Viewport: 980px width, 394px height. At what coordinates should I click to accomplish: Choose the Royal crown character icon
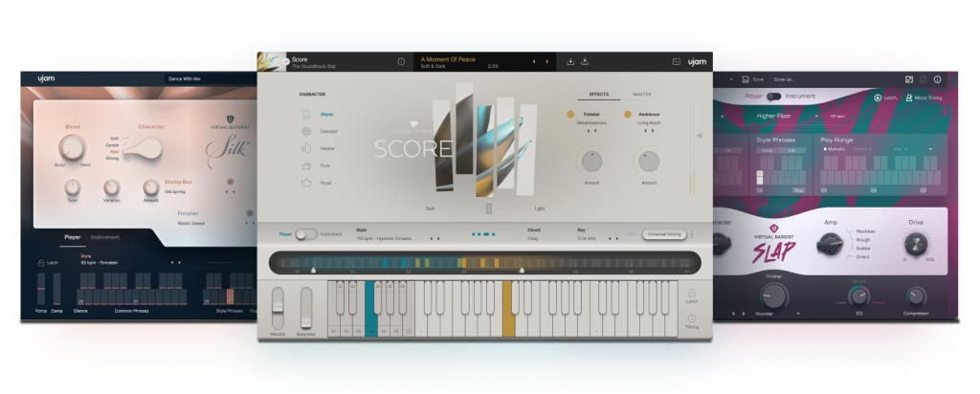point(306,182)
